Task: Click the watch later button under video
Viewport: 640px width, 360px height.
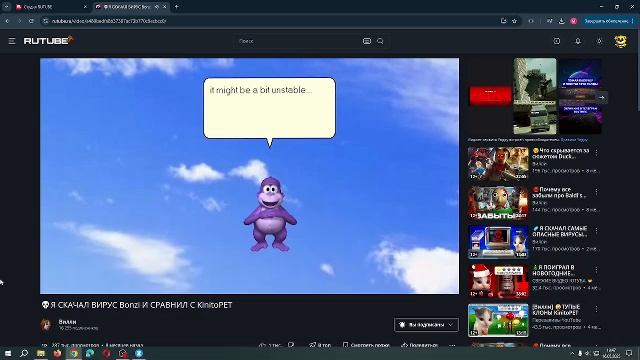Action: pyautogui.click(x=366, y=345)
